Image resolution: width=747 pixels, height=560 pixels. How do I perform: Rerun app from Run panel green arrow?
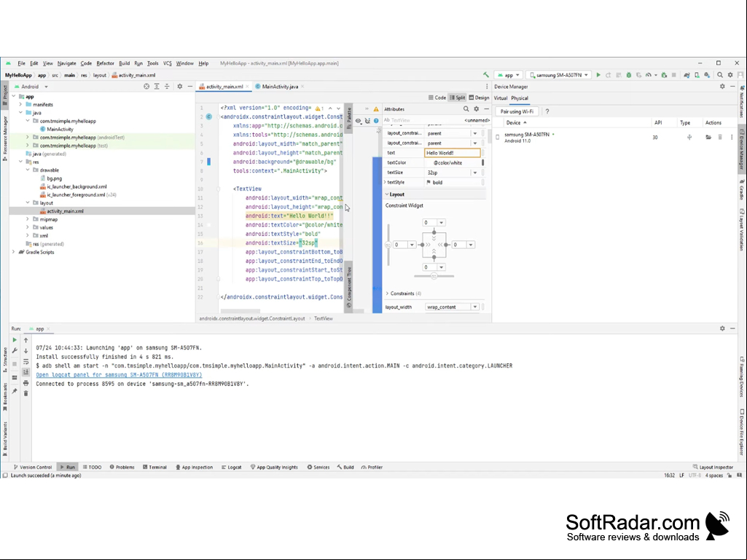click(15, 340)
